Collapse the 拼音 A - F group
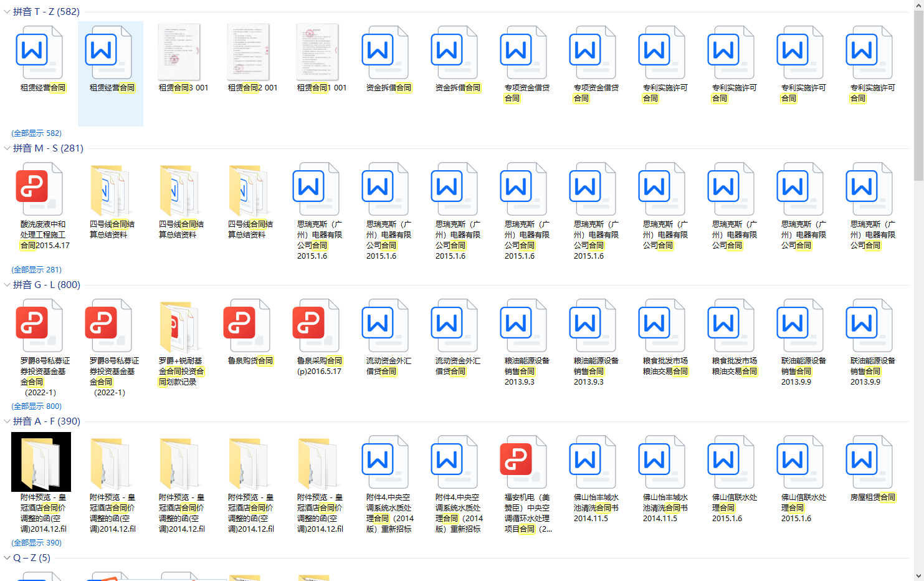This screenshot has width=924, height=581. [7, 421]
